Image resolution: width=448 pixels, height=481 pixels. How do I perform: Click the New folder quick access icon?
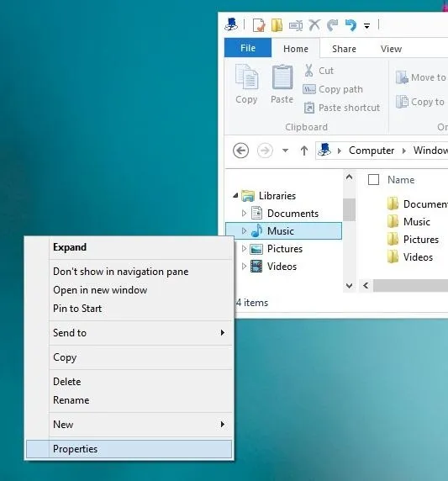[277, 25]
